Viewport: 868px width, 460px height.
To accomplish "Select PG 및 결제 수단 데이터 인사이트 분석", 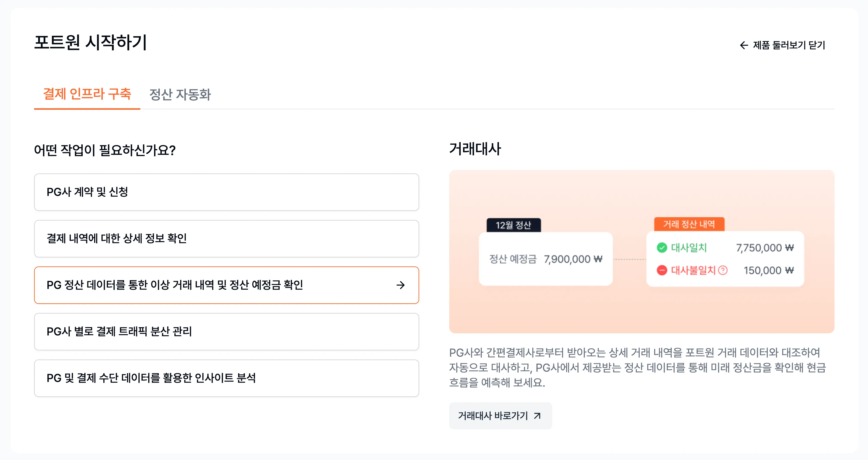I will click(x=226, y=378).
